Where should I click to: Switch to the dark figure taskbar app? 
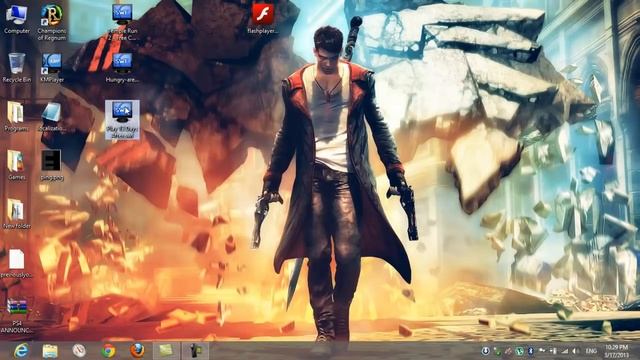[195, 351]
